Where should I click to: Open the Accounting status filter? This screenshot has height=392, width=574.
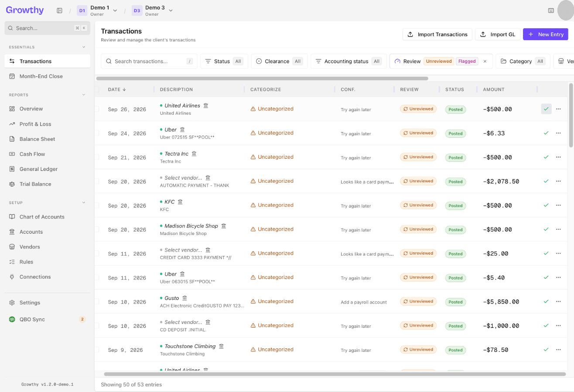pos(348,61)
